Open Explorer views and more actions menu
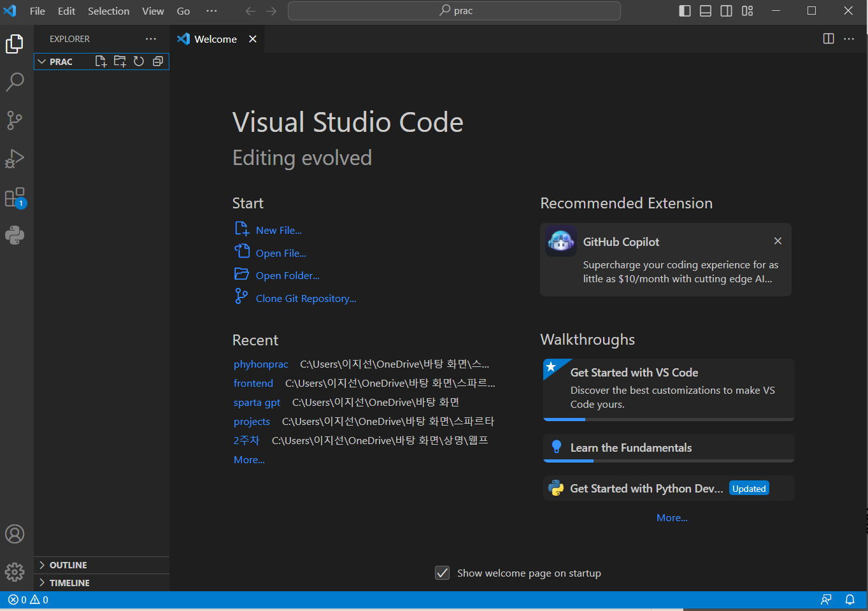 click(151, 39)
